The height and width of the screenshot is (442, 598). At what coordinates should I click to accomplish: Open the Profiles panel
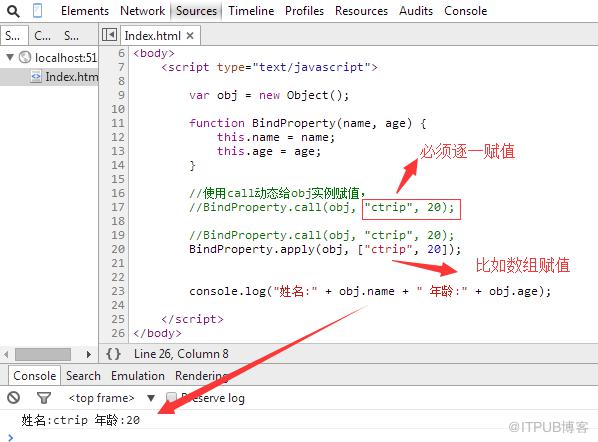coord(304,11)
